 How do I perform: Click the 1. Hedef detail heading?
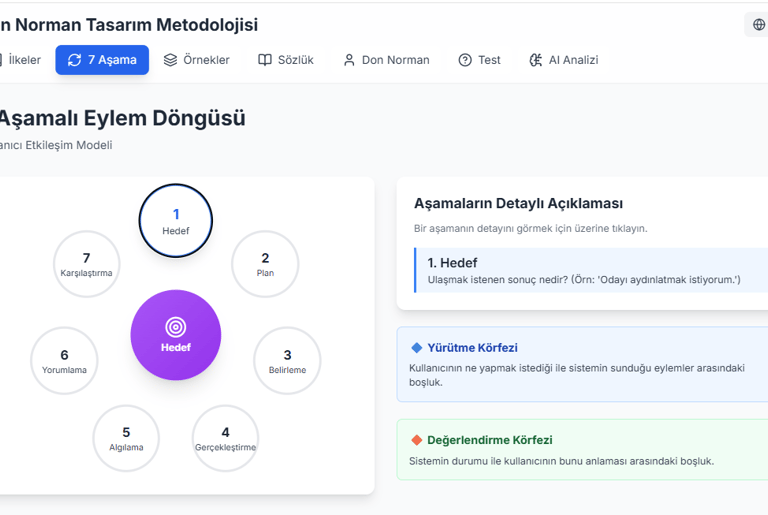tap(452, 263)
